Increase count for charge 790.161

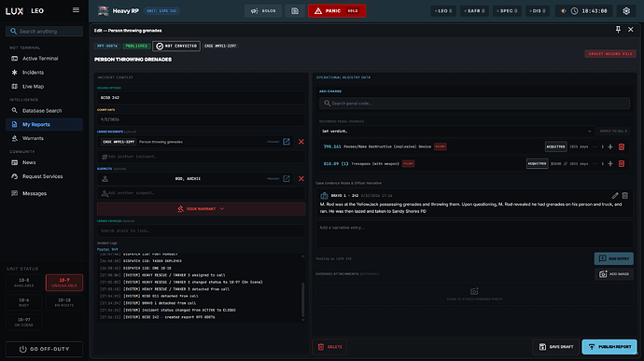610,146
